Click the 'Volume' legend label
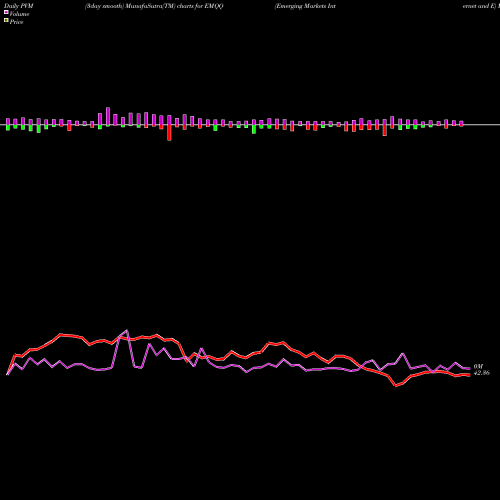Screen dimensions: 500x500 (x=19, y=14)
